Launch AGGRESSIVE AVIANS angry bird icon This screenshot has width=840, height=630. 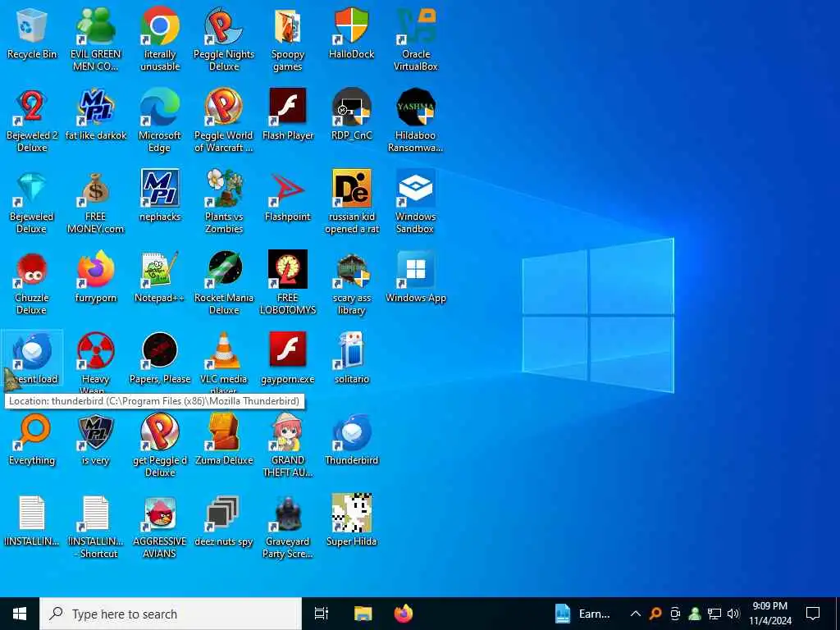click(160, 527)
